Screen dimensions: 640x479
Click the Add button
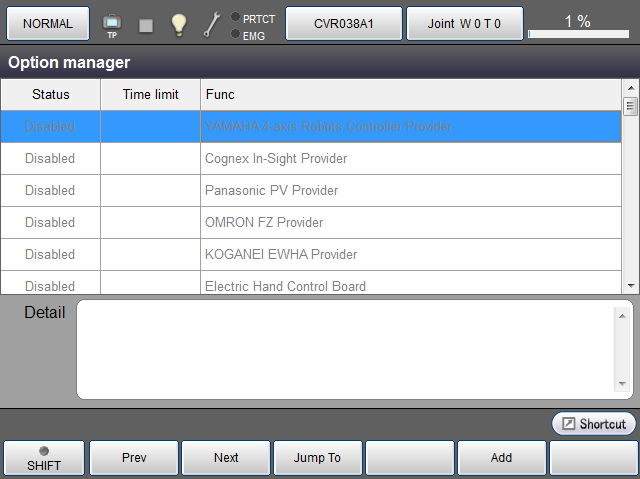(x=501, y=458)
